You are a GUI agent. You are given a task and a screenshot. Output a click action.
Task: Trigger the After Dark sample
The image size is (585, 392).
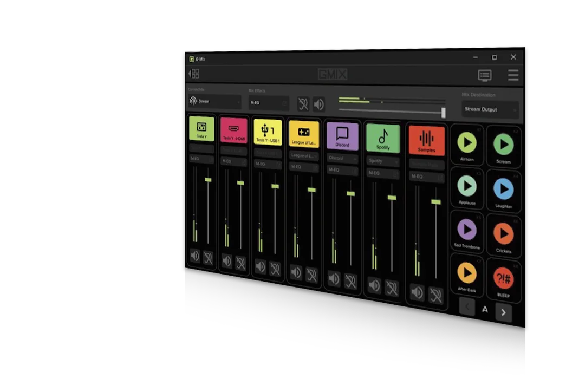click(467, 273)
